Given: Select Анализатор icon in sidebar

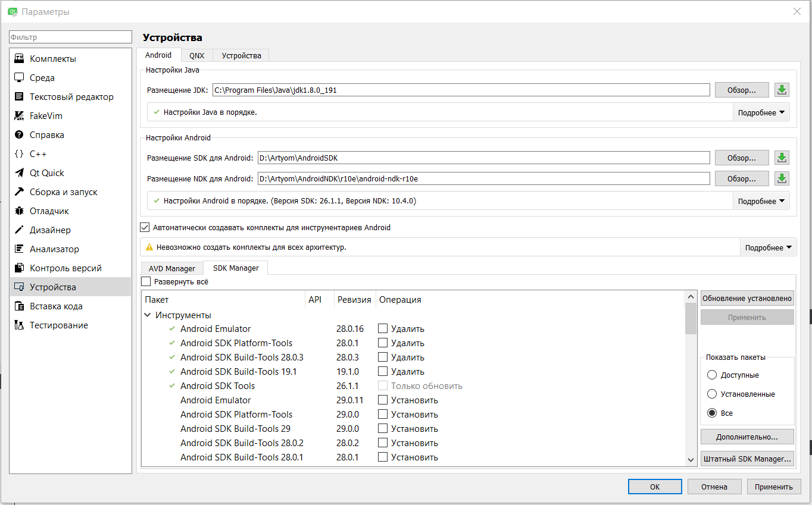Looking at the screenshot, I should point(19,249).
